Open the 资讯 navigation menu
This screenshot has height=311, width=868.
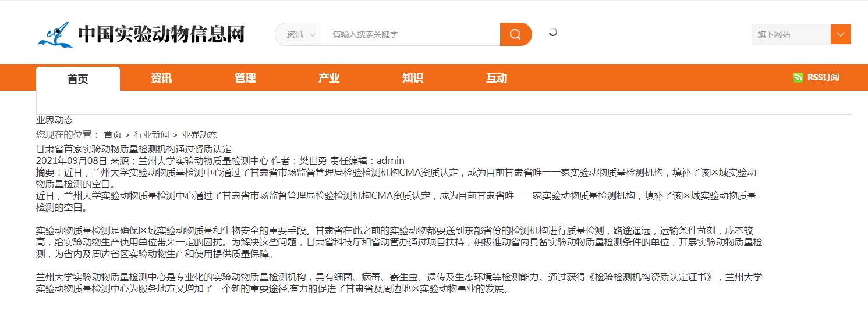(x=161, y=78)
